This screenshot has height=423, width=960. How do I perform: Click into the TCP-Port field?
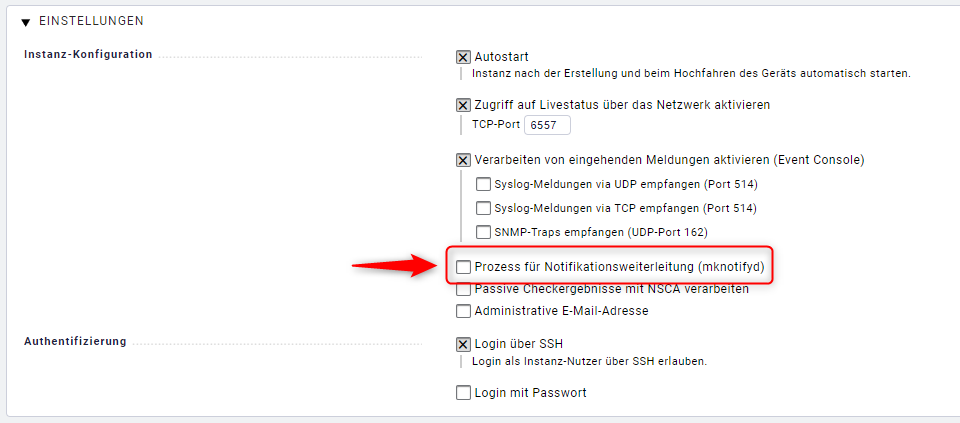point(547,125)
